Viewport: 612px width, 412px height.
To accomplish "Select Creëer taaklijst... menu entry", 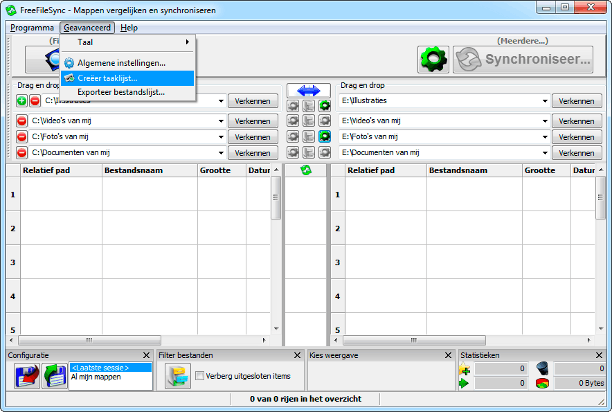I will 128,78.
